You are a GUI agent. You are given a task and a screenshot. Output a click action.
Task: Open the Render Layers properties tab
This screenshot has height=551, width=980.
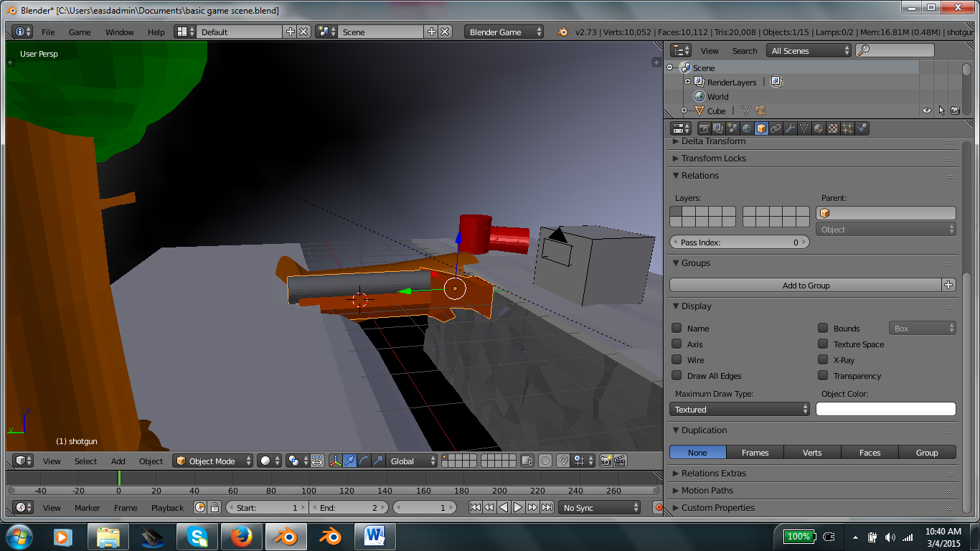718,128
